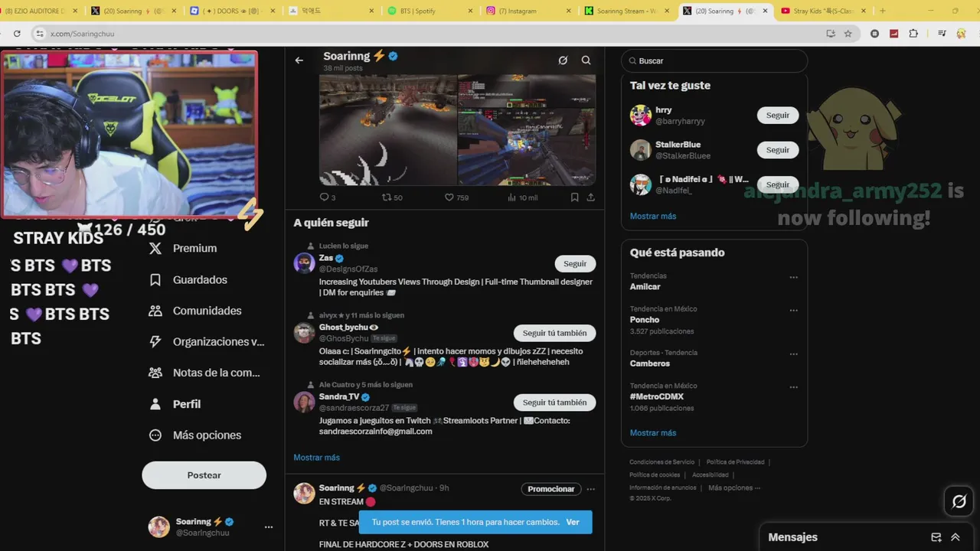The width and height of the screenshot is (980, 551).
Task: Share the game screenshot post
Action: 590,197
